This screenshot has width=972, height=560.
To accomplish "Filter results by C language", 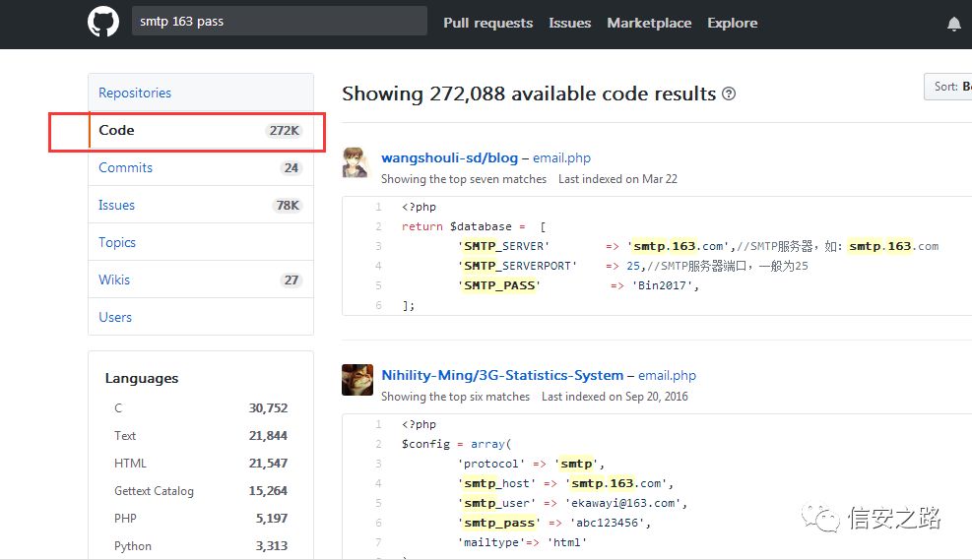I will (x=201, y=408).
